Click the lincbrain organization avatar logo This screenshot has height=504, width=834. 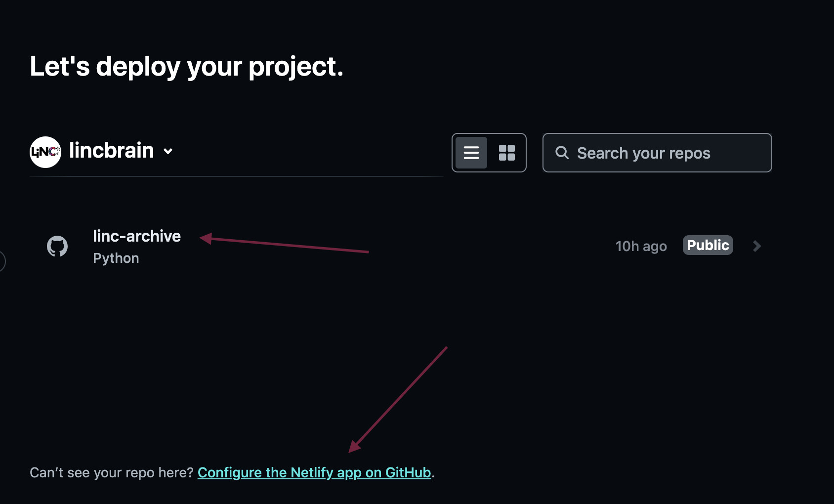[x=45, y=152]
